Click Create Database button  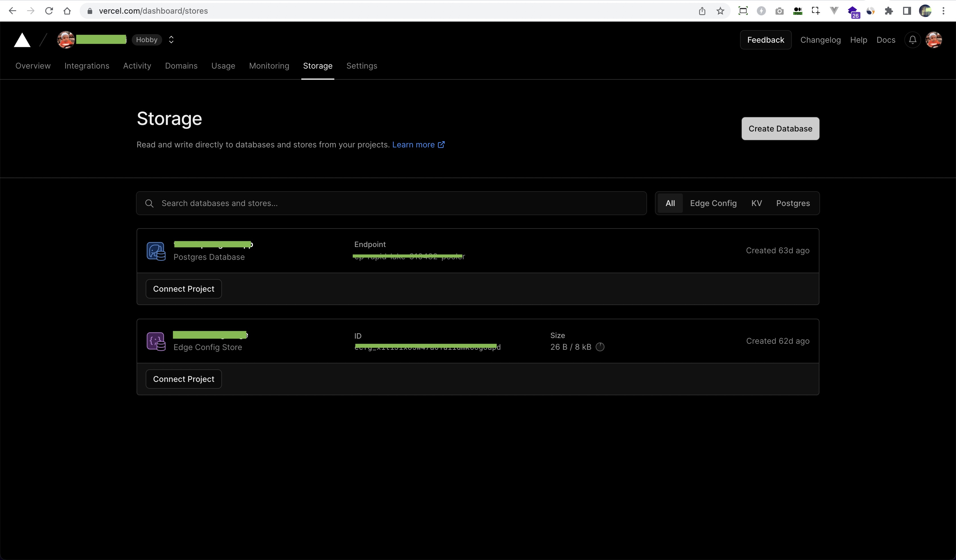click(781, 128)
